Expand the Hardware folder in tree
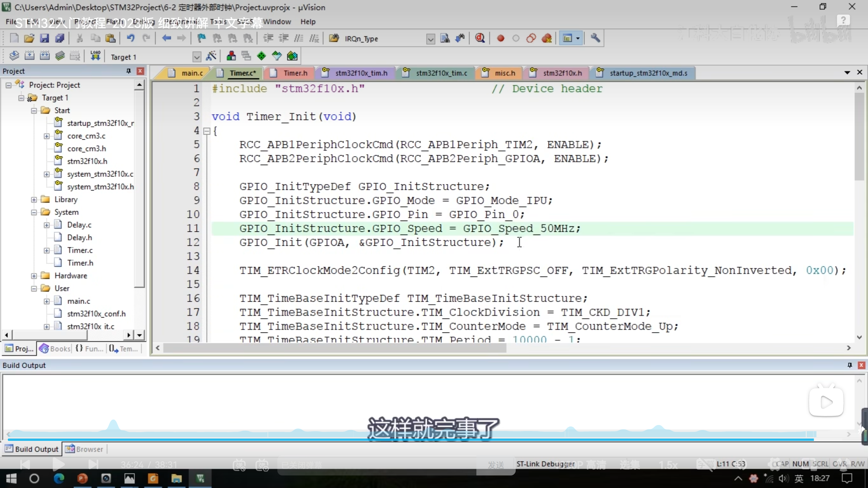Screen dimensions: 868x488 point(34,276)
